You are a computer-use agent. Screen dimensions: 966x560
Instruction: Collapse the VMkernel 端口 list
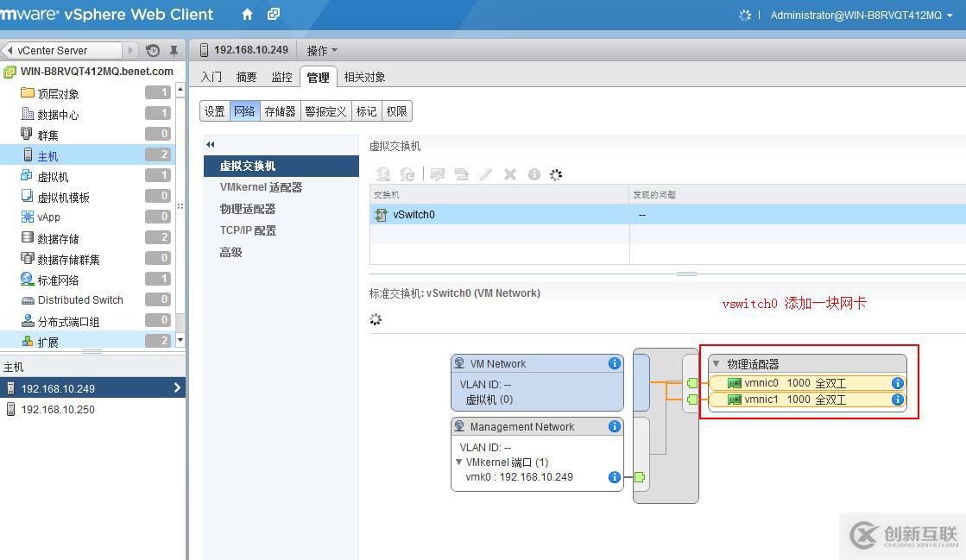[x=458, y=462]
